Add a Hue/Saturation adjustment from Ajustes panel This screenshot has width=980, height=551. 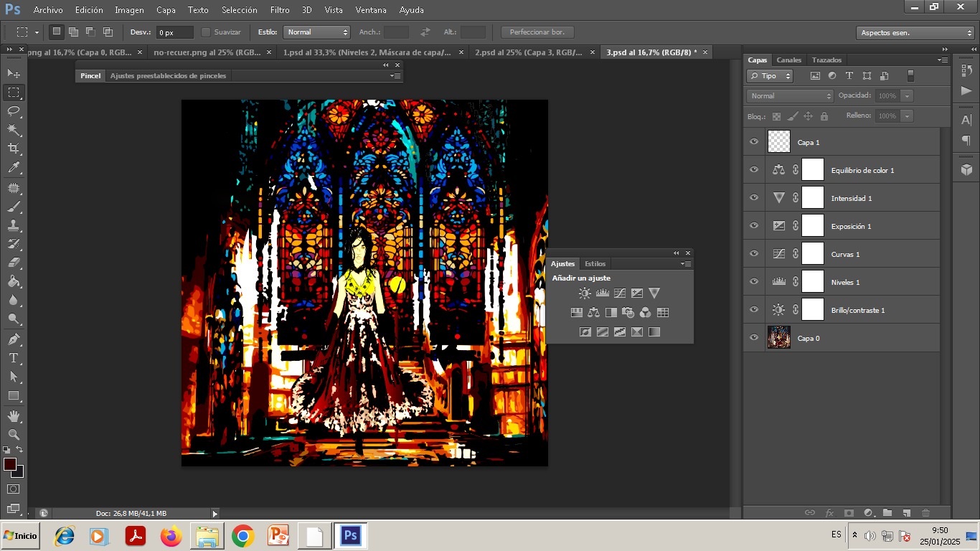pos(576,312)
